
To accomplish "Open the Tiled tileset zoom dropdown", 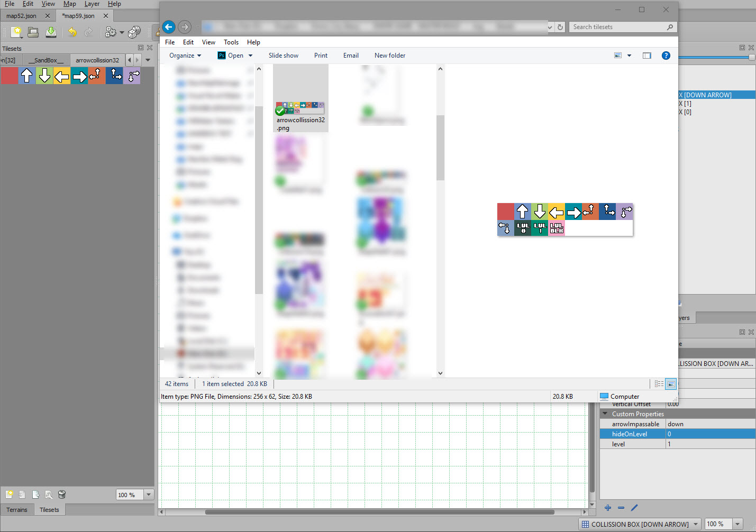I will point(149,495).
